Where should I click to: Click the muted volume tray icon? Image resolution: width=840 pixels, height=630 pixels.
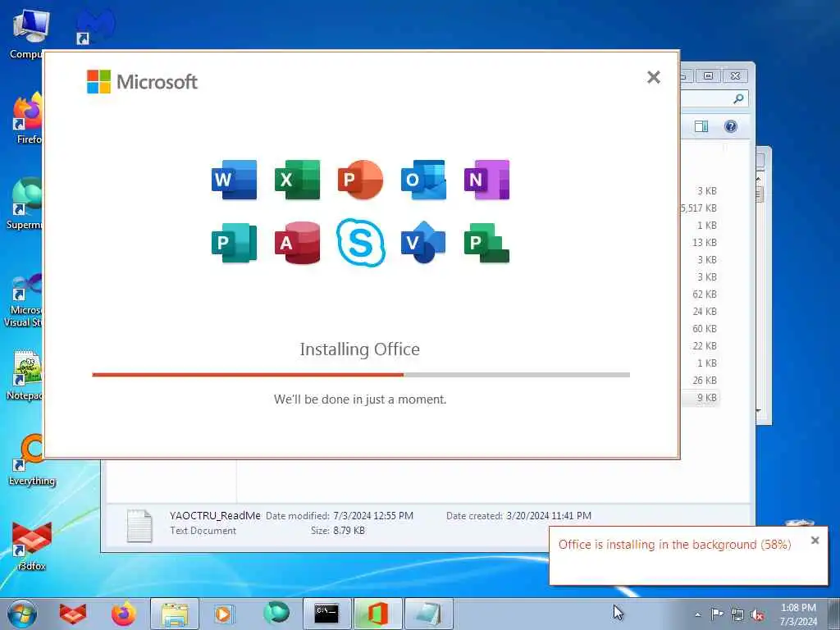point(757,615)
